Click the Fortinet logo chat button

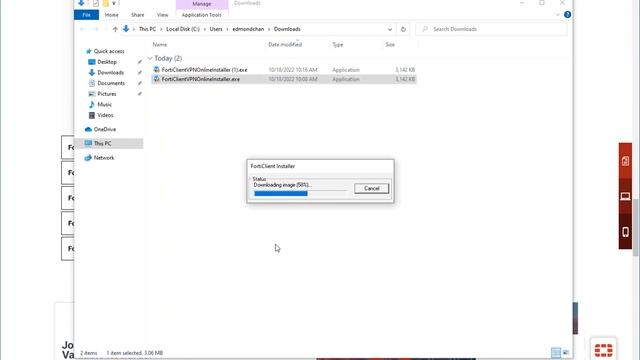(x=603, y=349)
